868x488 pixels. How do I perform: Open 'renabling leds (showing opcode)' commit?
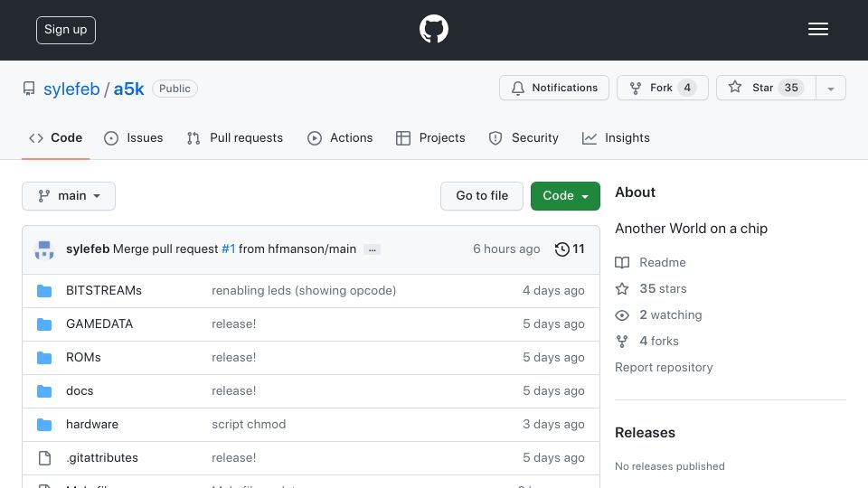point(304,290)
